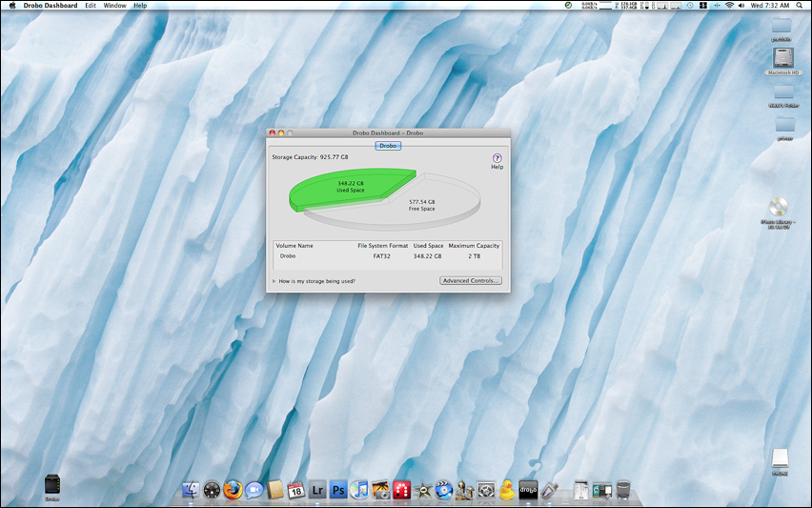Click the Advanced Controls button
Image resolution: width=812 pixels, height=508 pixels.
pos(471,280)
